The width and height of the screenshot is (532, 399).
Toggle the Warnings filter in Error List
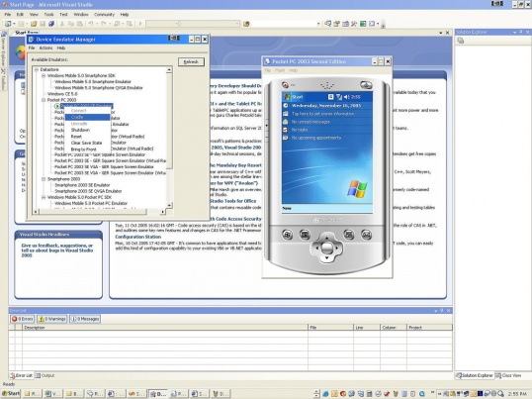[52, 319]
